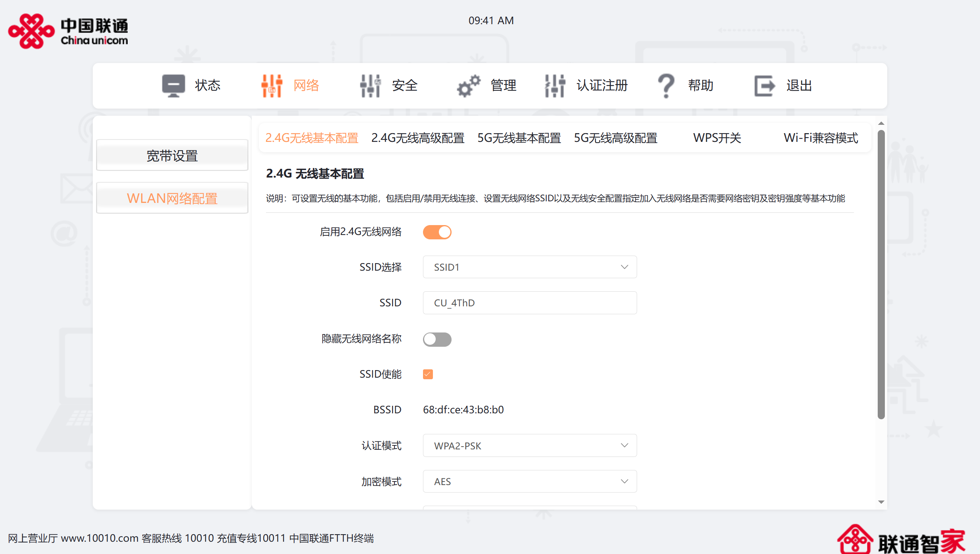Click the orange sliders icon for 网络
The height and width of the screenshot is (554, 980).
coord(272,85)
